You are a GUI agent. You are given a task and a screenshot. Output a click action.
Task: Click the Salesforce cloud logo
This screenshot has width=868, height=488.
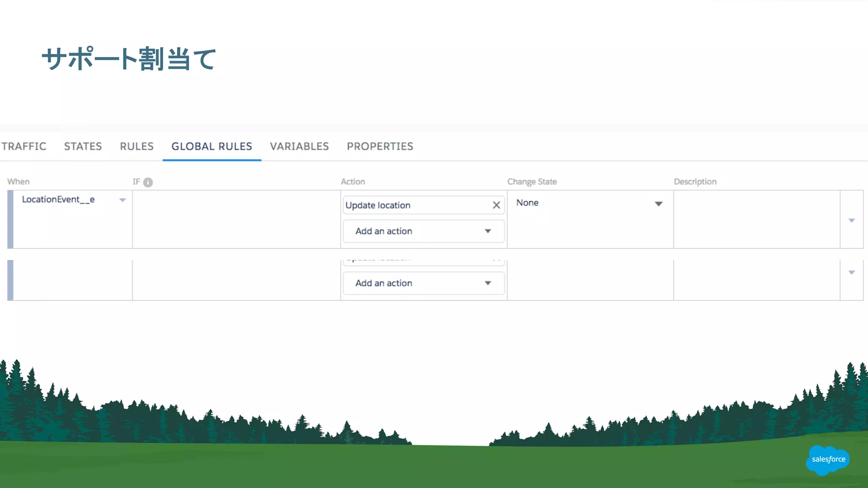828,460
